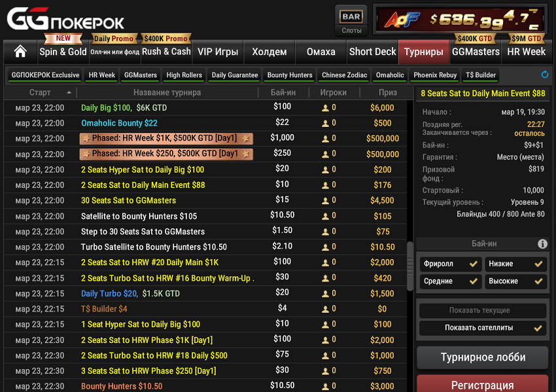
Task: Select Bounty Hunters $10.50 tournament
Action: pyautogui.click(x=205, y=386)
